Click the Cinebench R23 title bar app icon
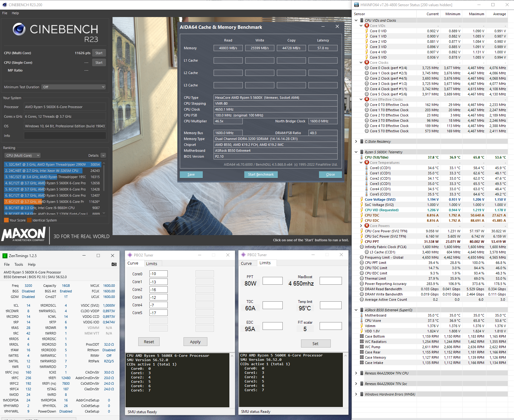Viewport: 514px width, 420px height. pyautogui.click(x=4, y=5)
